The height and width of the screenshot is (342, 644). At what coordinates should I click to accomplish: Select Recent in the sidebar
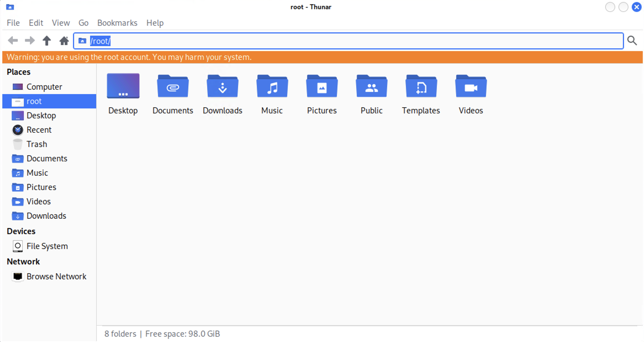(x=39, y=130)
